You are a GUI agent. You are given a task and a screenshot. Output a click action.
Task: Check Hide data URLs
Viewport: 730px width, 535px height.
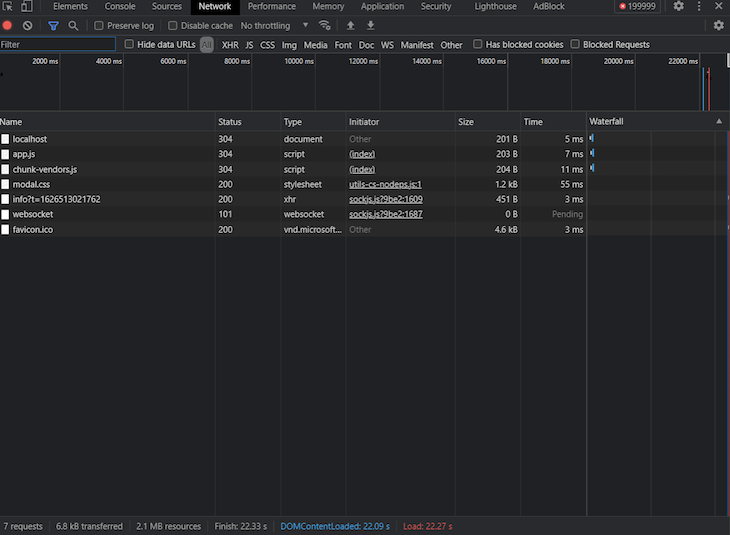pos(129,44)
